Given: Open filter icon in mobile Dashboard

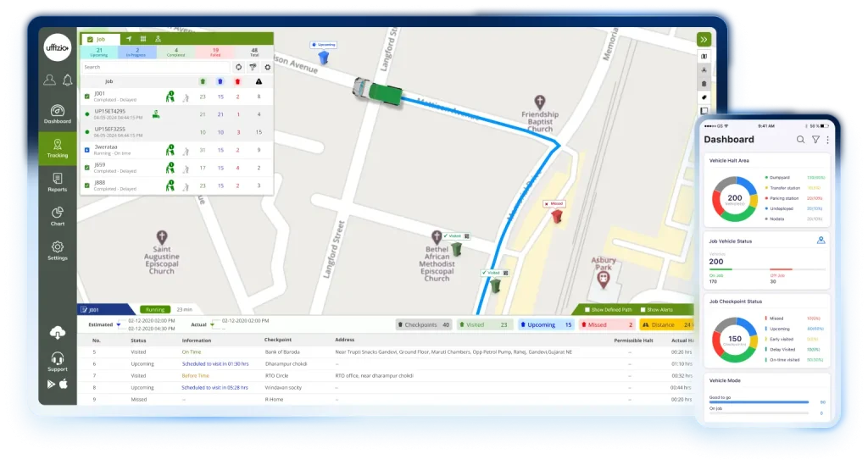Looking at the screenshot, I should 815,140.
